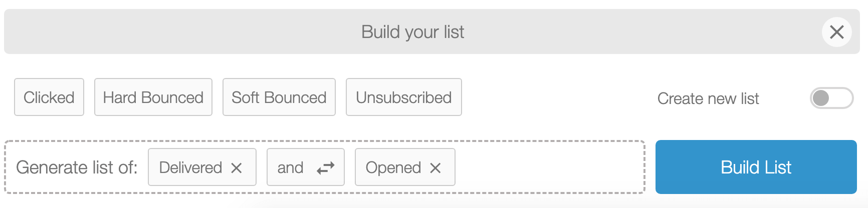Choose the Unsubscribed criterion chip
Image resolution: width=868 pixels, height=208 pixels.
point(404,97)
